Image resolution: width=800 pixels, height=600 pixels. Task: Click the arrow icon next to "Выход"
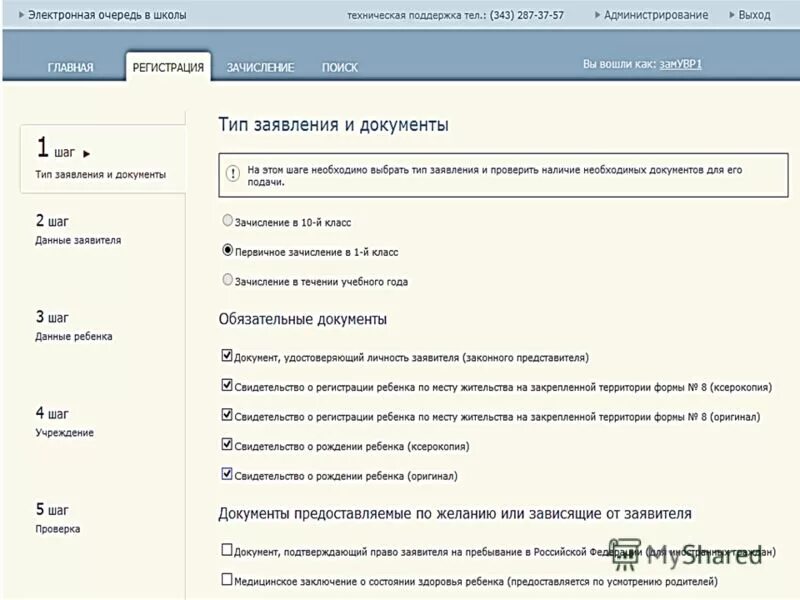coord(729,14)
